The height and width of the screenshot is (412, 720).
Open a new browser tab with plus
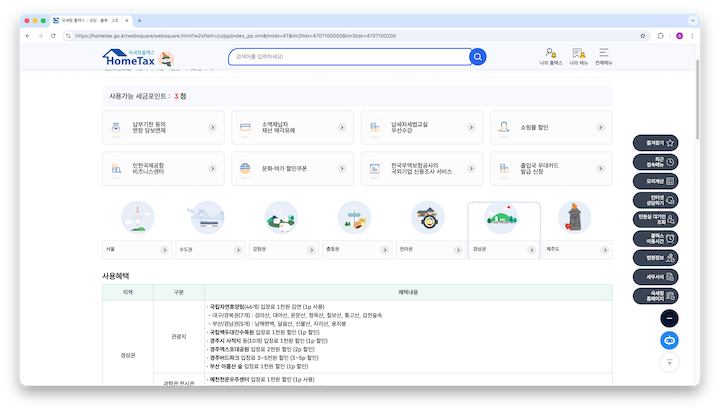pyautogui.click(x=140, y=21)
